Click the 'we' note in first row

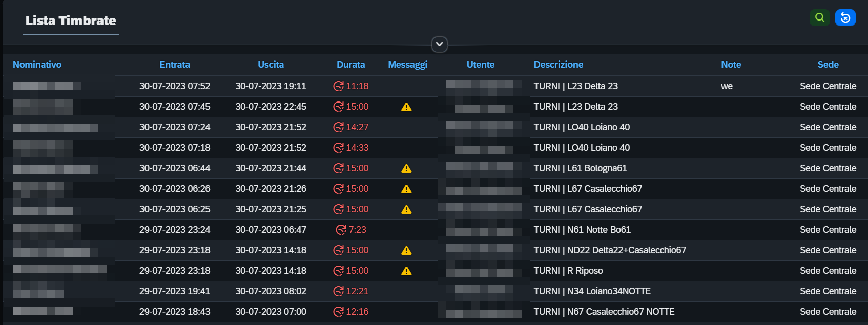click(x=727, y=86)
